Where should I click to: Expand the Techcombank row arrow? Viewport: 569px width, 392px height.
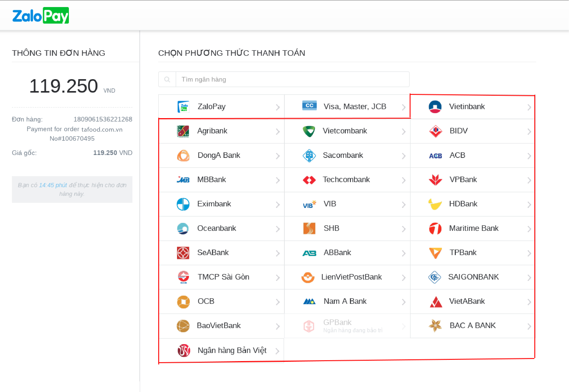[404, 180]
